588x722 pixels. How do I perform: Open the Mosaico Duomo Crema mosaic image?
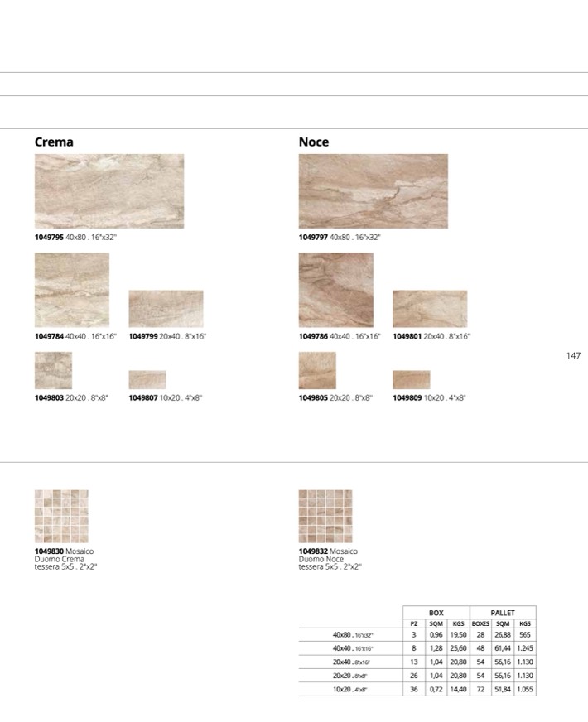click(61, 516)
